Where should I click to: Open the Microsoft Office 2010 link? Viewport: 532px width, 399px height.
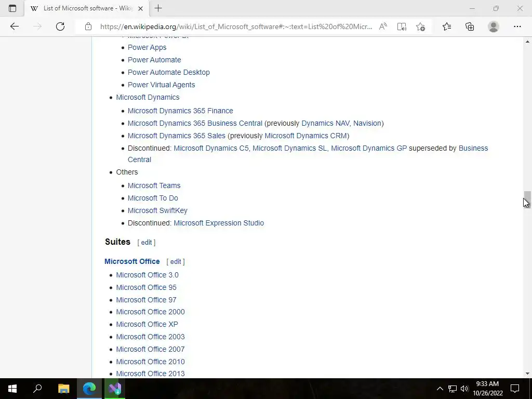(x=150, y=362)
